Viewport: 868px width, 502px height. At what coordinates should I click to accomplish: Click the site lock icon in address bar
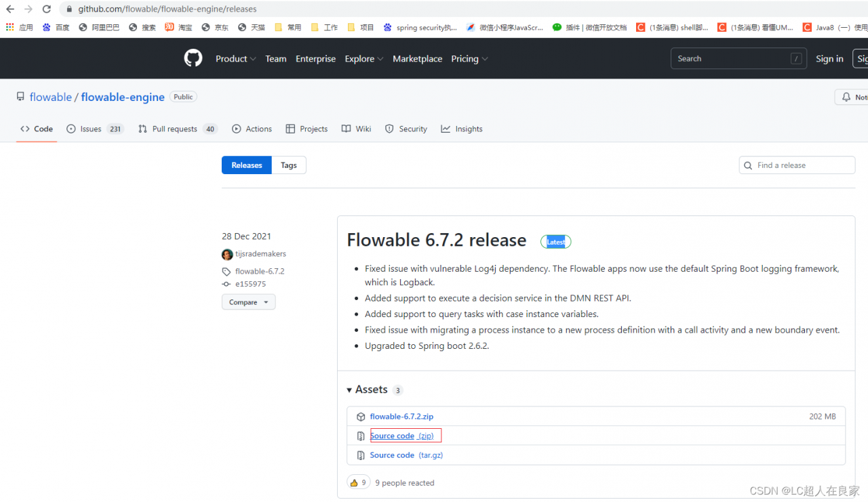pos(69,9)
